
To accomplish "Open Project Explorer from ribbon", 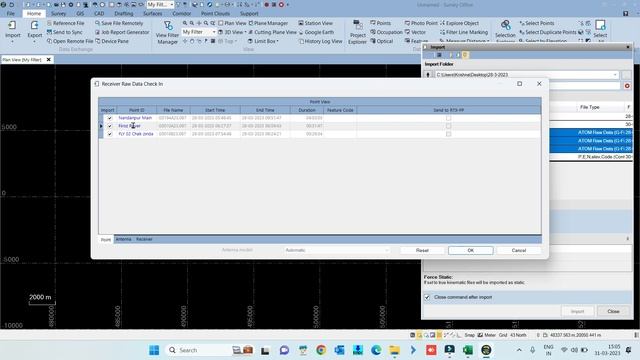I will tap(357, 32).
